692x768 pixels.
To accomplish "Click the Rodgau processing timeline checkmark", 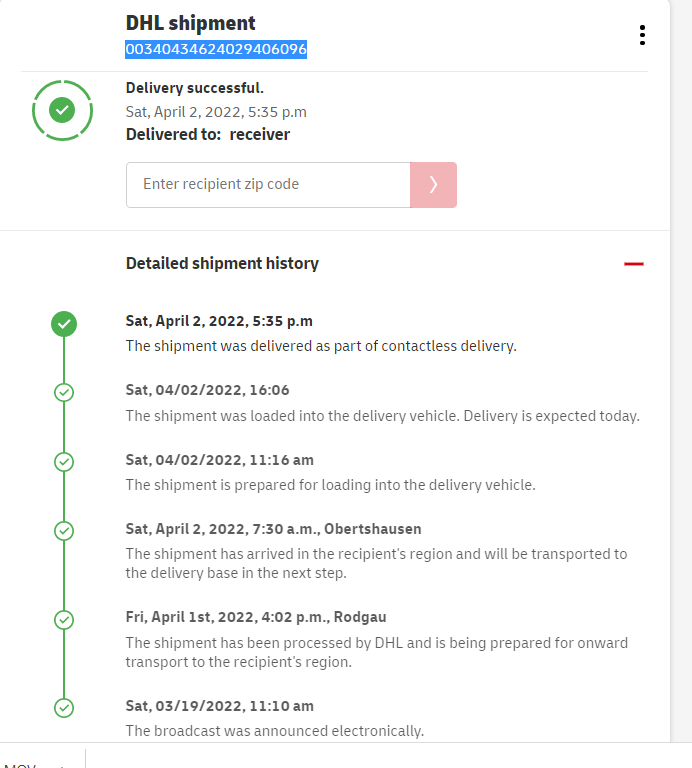I will 64,620.
